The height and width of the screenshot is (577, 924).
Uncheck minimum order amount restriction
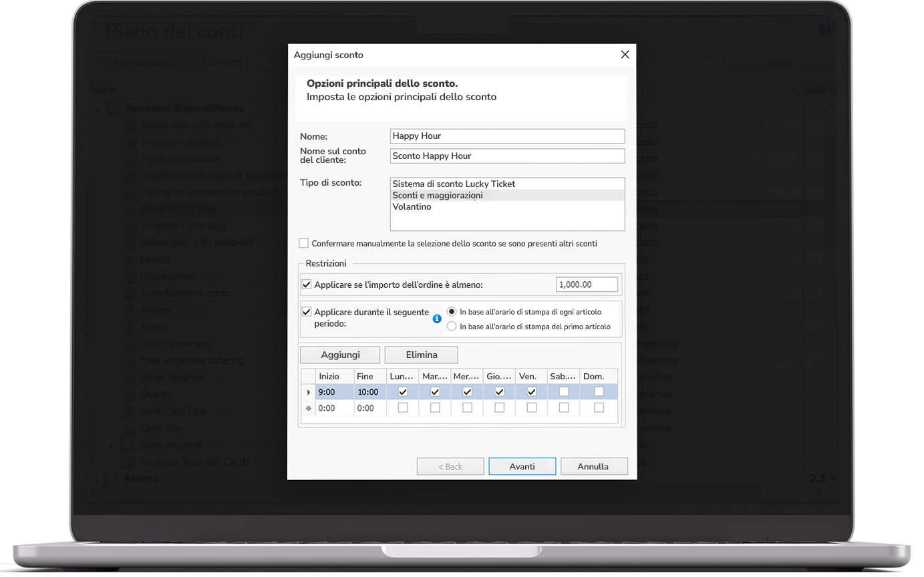click(307, 284)
